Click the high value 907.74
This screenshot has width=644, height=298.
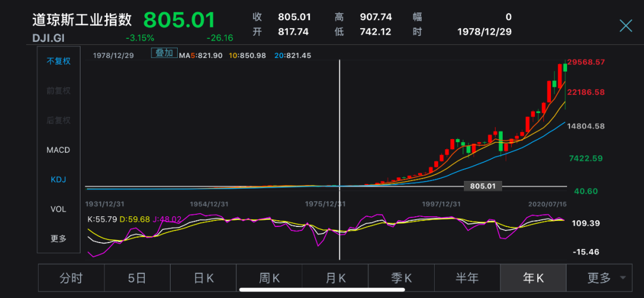click(x=376, y=17)
